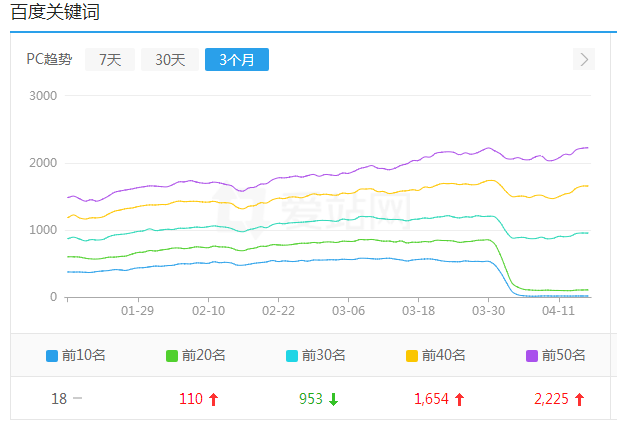617x431 pixels.
Task: Select the 3个月 trend tab
Action: point(237,60)
